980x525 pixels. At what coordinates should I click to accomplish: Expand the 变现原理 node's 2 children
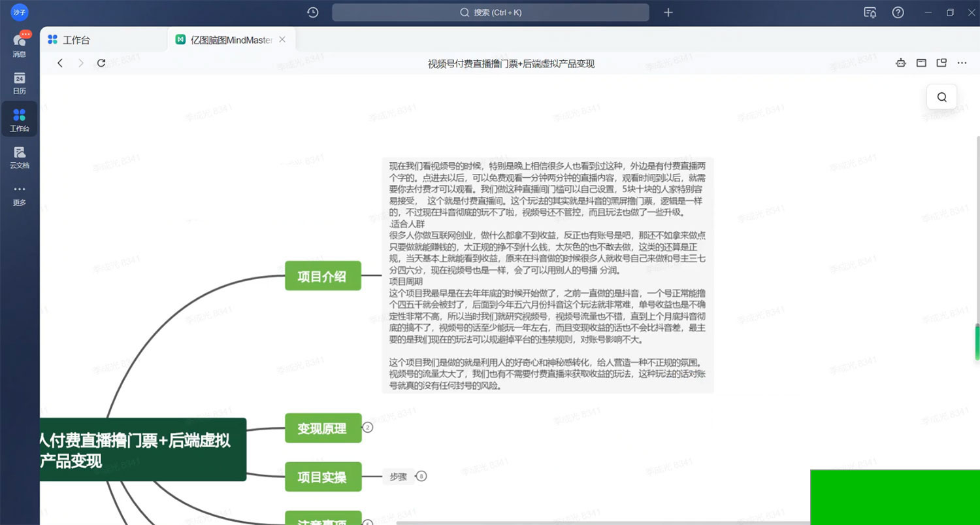coord(368,428)
